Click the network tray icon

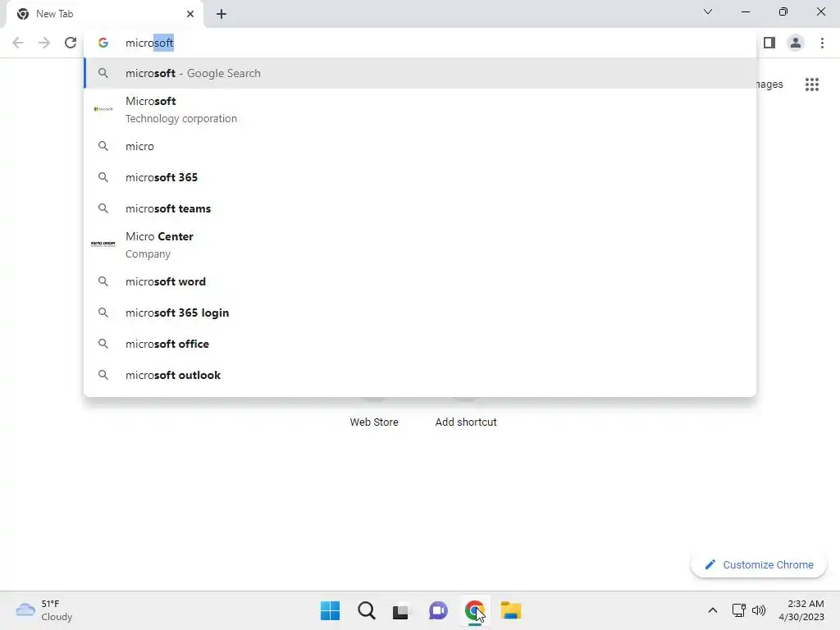pos(739,610)
